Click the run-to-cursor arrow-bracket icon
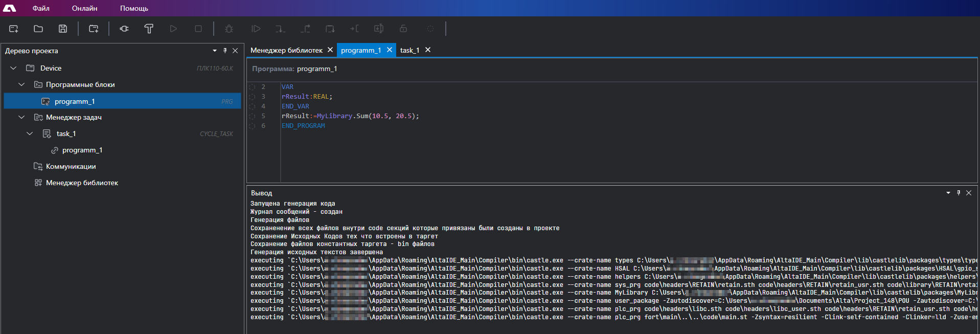980x334 pixels. point(354,29)
